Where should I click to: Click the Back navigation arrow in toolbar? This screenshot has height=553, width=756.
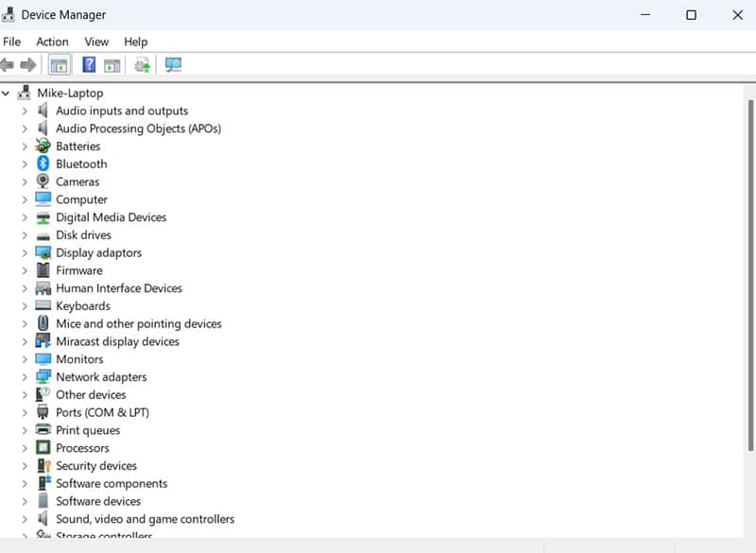(9, 64)
